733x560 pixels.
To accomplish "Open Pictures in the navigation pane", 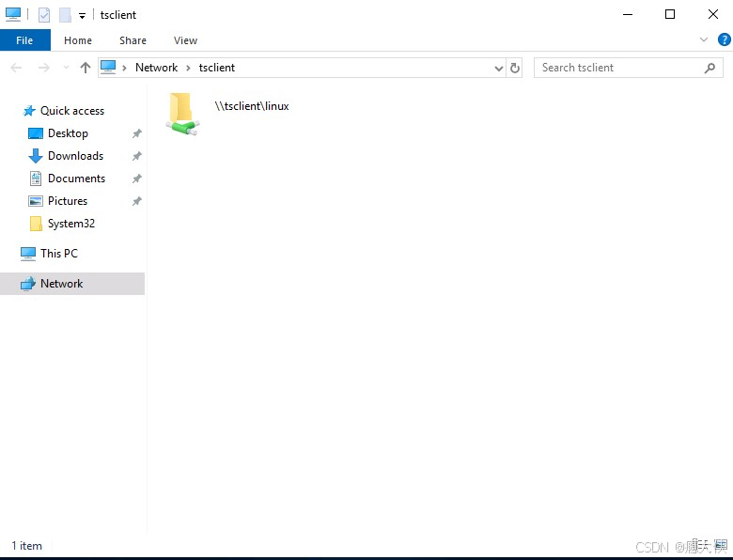I will (68, 200).
